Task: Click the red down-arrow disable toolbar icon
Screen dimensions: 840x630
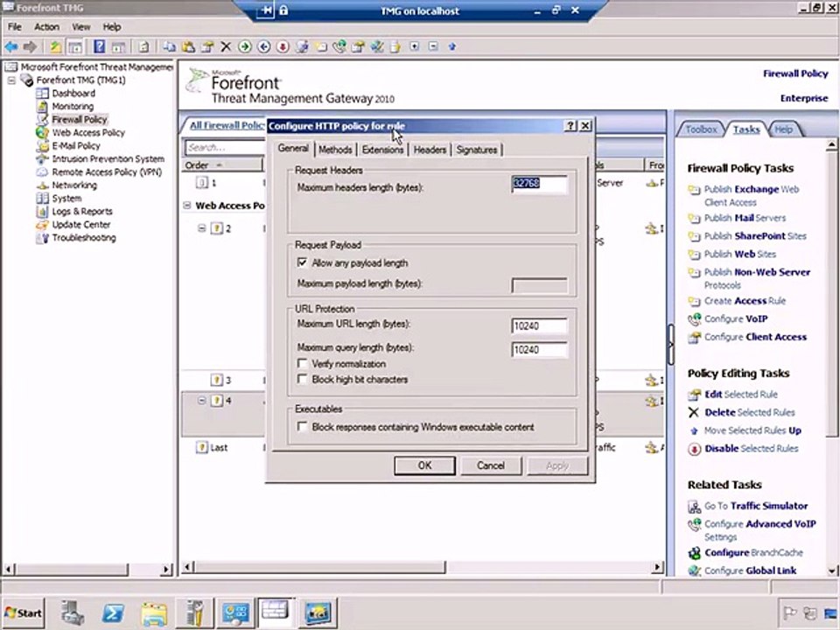Action: coord(283,47)
